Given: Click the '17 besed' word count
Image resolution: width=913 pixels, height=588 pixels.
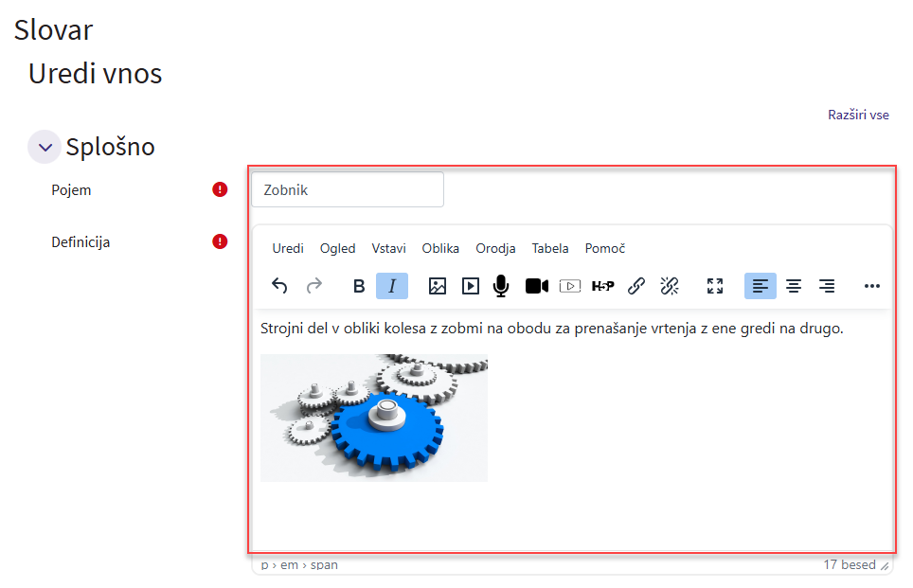Looking at the screenshot, I should [849, 564].
